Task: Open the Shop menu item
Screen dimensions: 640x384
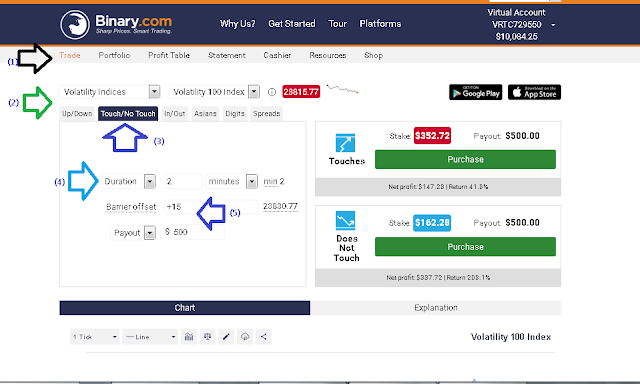Action: [373, 55]
